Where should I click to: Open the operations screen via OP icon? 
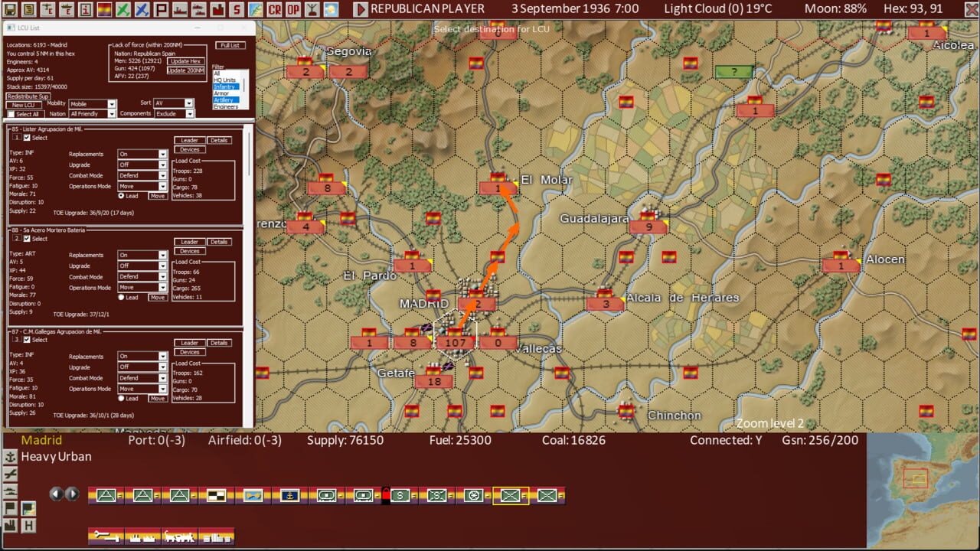(x=293, y=10)
